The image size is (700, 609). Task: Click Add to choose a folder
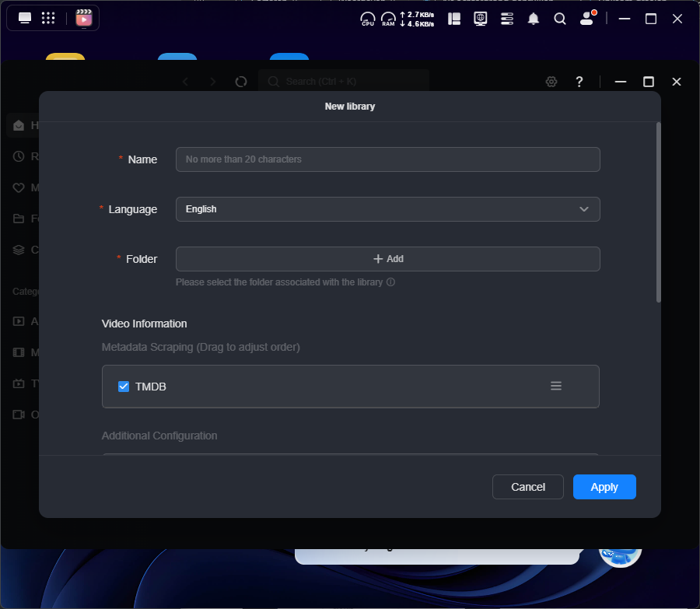point(387,259)
